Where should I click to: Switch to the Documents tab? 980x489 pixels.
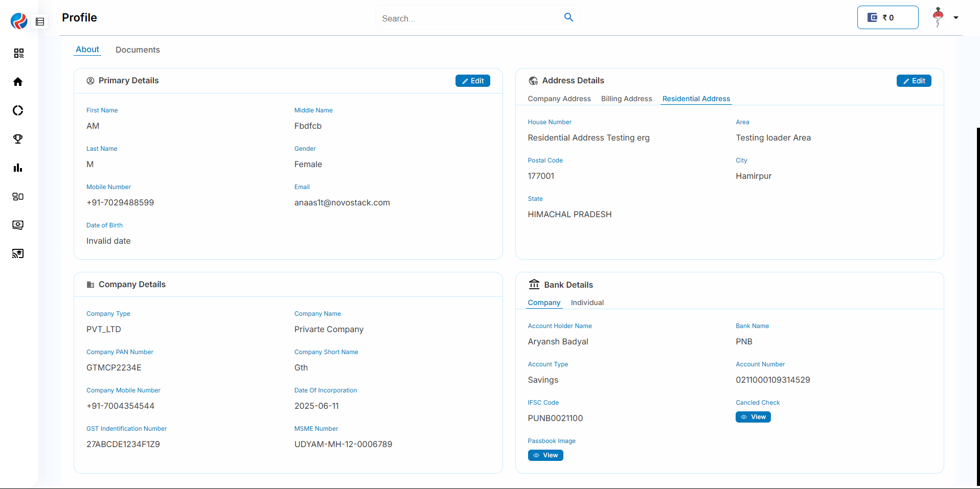coord(138,50)
